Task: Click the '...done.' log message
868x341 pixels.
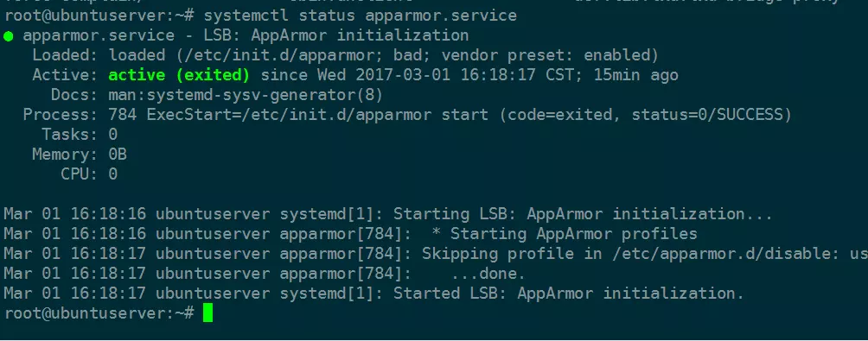Action: coord(488,275)
